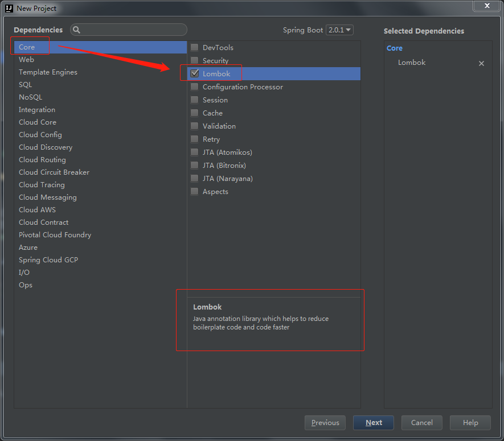Viewport: 504px width, 441px height.
Task: Open the Spring Boot version dropdown
Action: pos(339,30)
